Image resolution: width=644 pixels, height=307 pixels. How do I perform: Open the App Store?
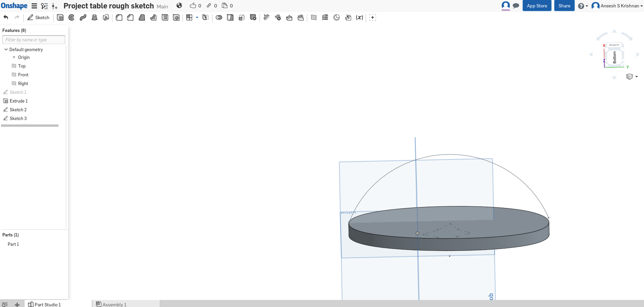click(537, 6)
